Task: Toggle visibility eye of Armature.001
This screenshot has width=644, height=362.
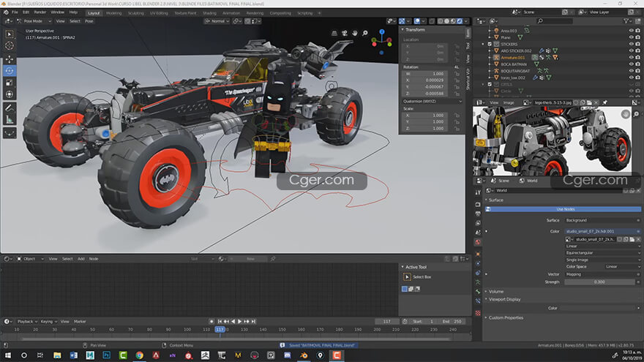Action: tap(632, 58)
